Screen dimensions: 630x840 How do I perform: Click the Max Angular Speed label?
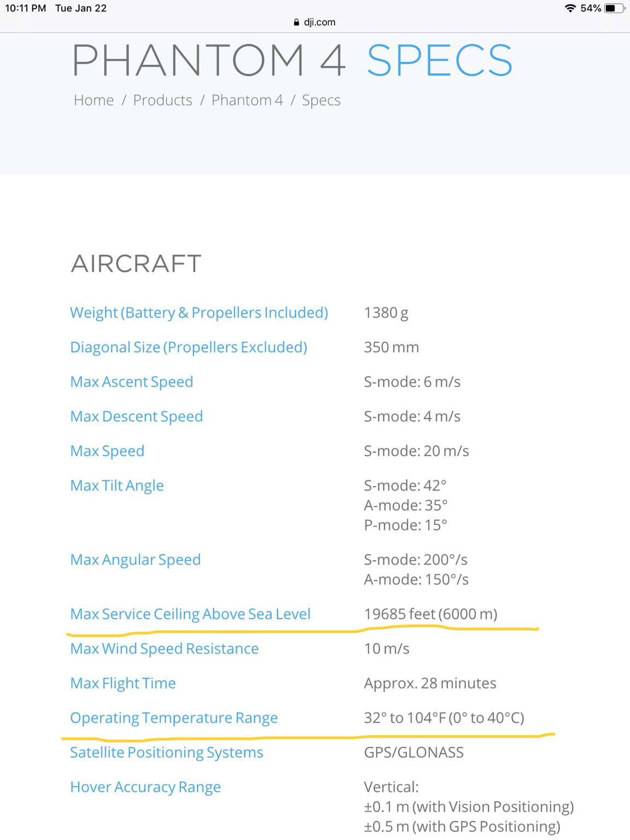(135, 559)
